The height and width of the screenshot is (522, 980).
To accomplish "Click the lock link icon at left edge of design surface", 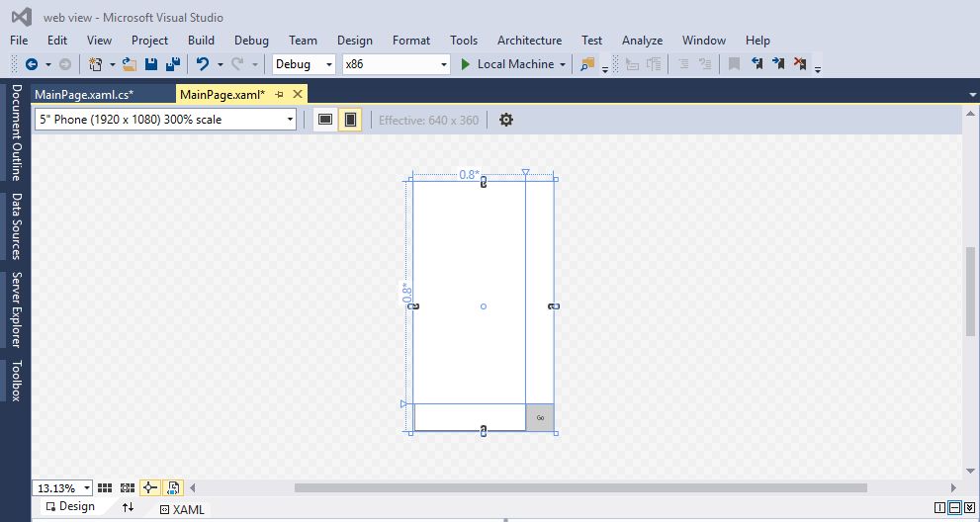I will pos(412,306).
